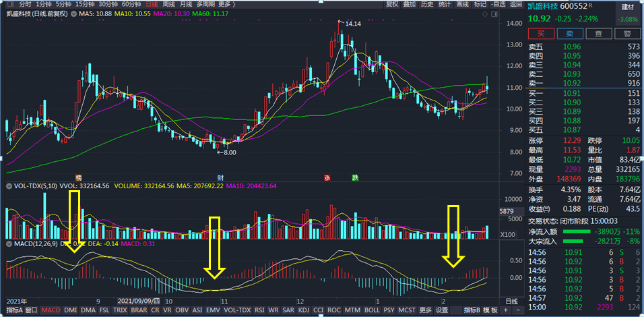644x317 pixels.
Task: Open the 建材 sector box
Action: (629, 13)
